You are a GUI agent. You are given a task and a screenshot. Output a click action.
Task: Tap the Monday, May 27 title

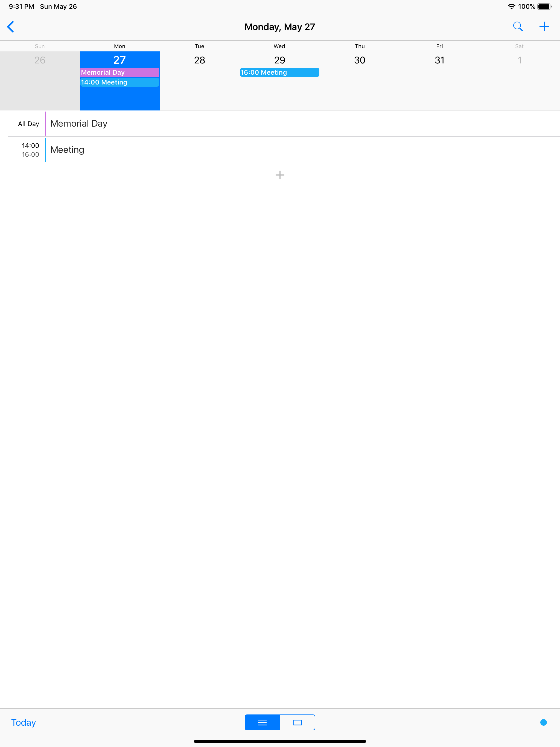point(280,27)
